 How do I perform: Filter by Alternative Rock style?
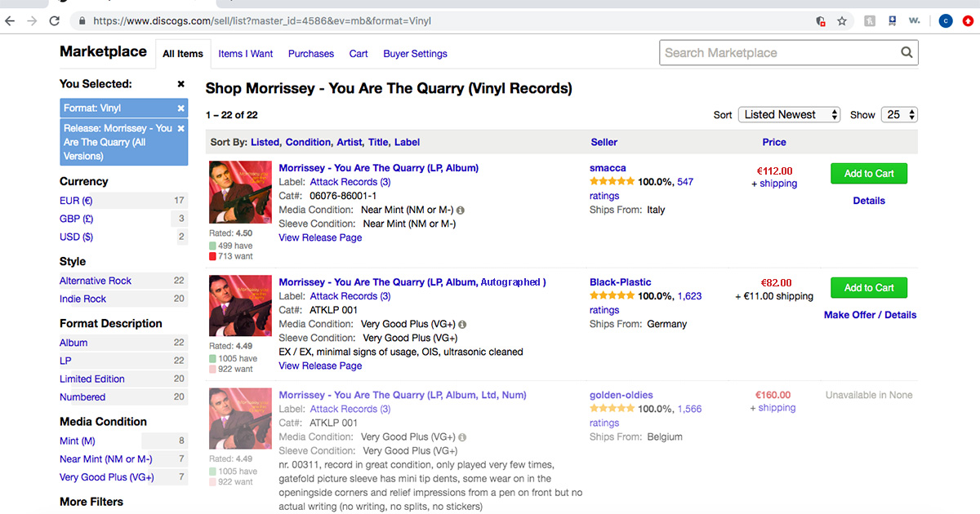(x=96, y=281)
